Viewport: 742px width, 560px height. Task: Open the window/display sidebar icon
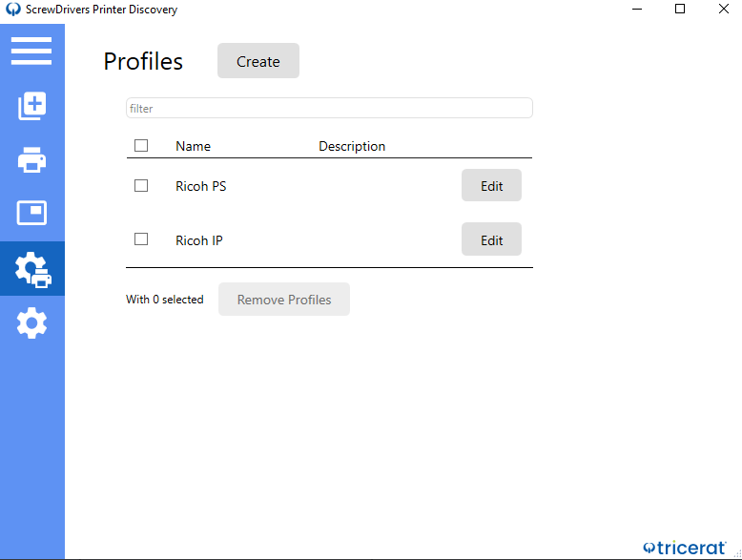tap(31, 213)
